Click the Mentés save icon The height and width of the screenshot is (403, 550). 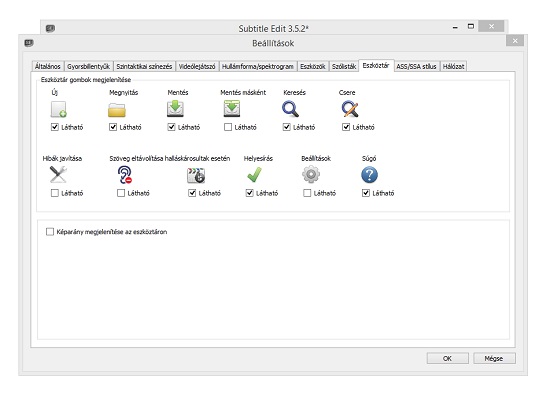click(x=175, y=109)
